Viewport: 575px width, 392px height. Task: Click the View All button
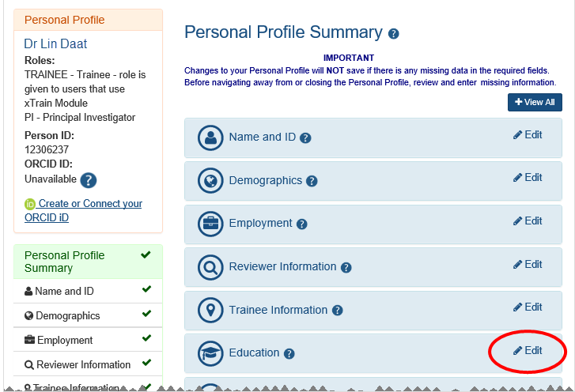point(535,102)
